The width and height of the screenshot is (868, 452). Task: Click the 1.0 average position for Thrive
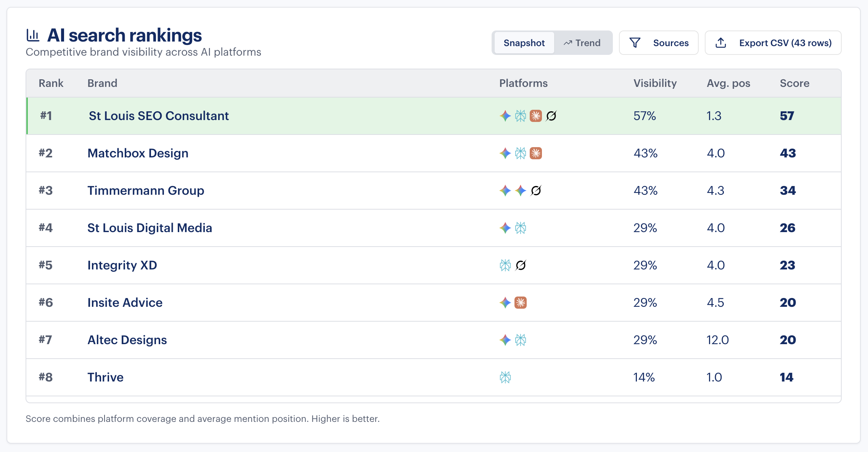tap(714, 377)
